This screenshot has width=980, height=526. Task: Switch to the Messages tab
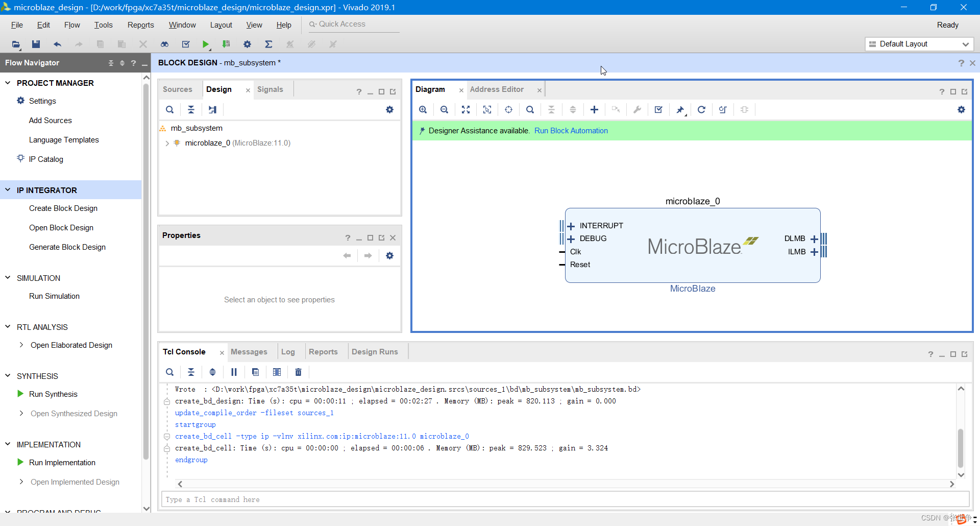click(249, 352)
